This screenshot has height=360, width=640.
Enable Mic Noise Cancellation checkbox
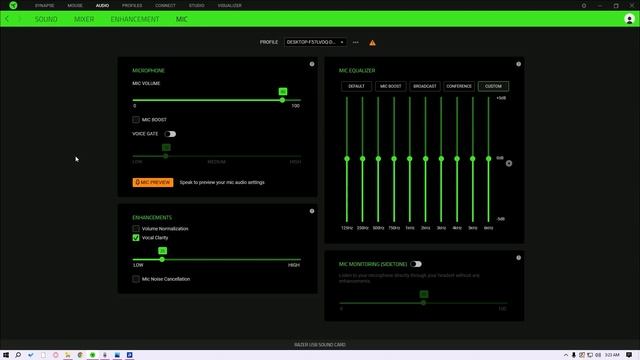136,279
